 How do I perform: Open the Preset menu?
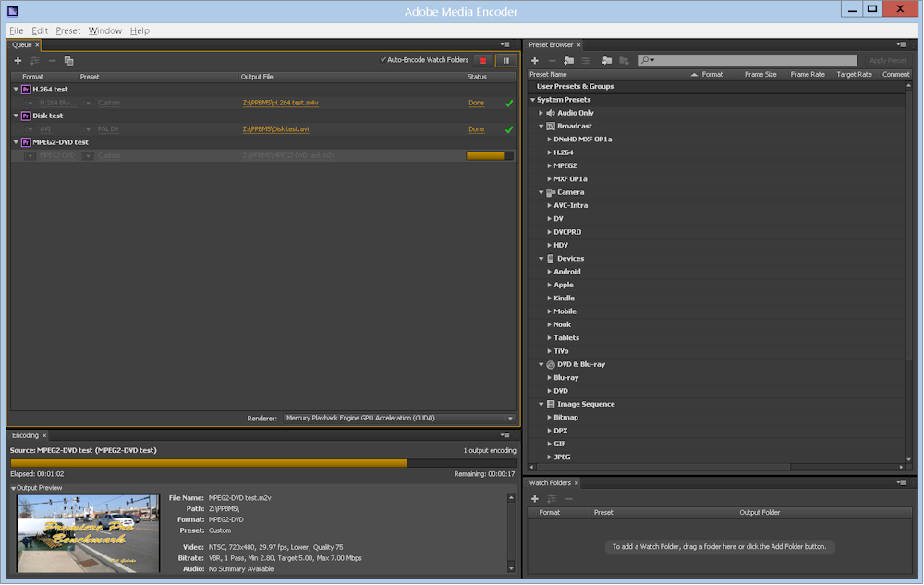[67, 30]
